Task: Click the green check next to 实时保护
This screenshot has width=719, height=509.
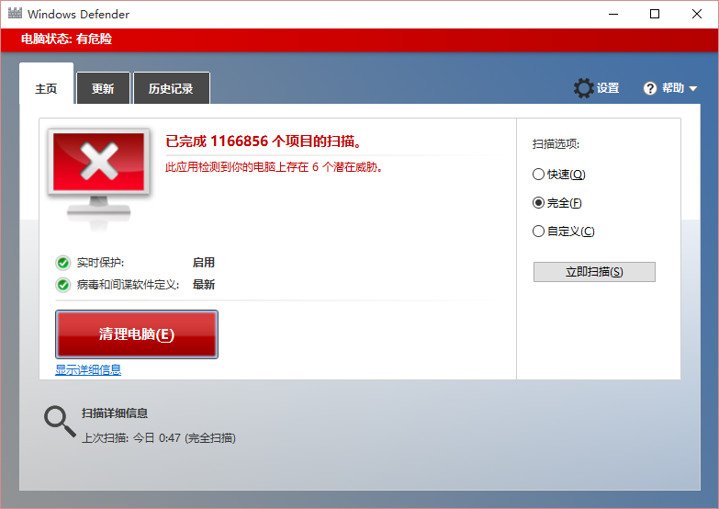Action: 63,263
